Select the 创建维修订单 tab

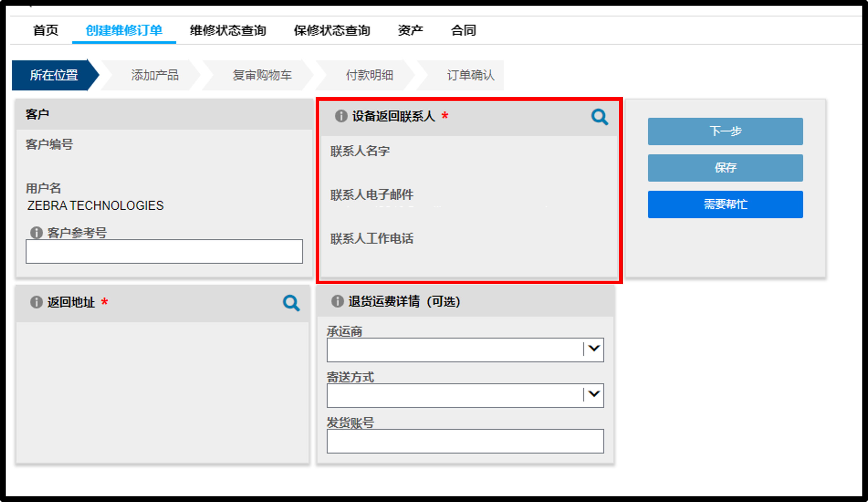click(x=124, y=30)
